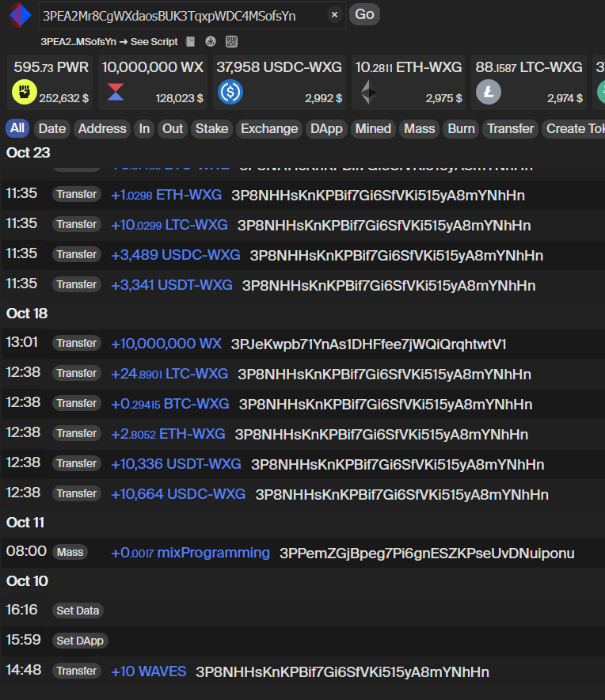Open the sender address on the +1.0298 ETH-WXG row

click(379, 196)
